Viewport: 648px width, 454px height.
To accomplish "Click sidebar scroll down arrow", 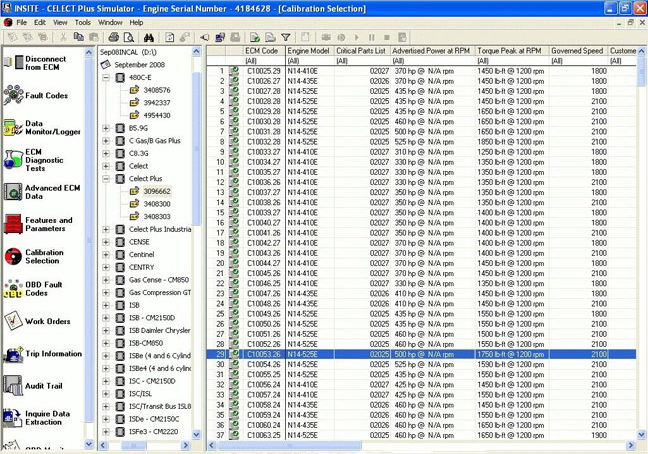I will point(89,444).
